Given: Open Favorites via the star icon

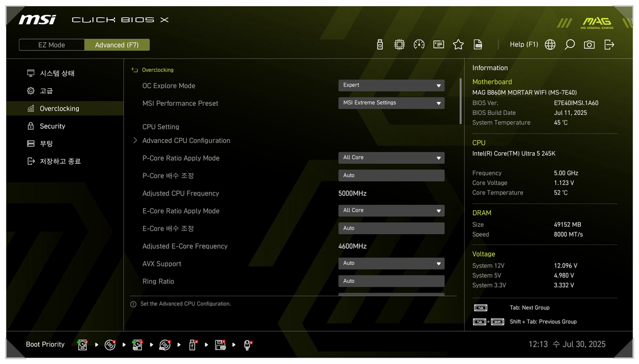Looking at the screenshot, I should coord(458,45).
